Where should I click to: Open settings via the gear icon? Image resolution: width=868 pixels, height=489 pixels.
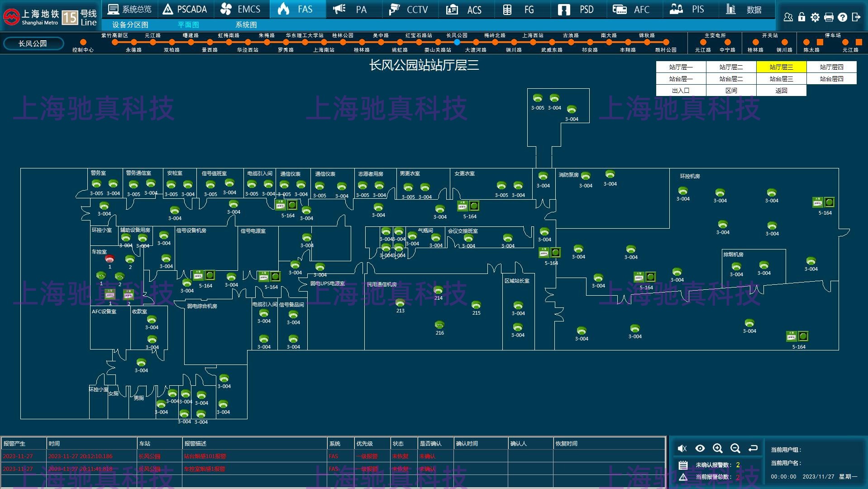tap(815, 17)
